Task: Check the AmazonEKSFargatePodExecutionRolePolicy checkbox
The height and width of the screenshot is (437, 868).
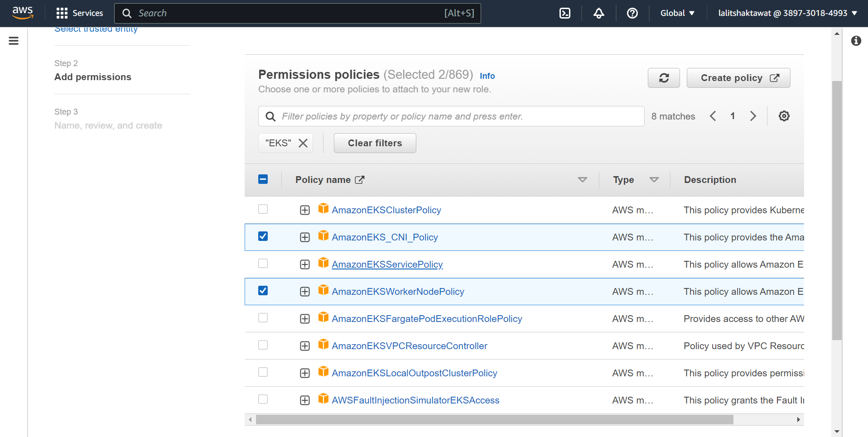Action: tap(263, 318)
